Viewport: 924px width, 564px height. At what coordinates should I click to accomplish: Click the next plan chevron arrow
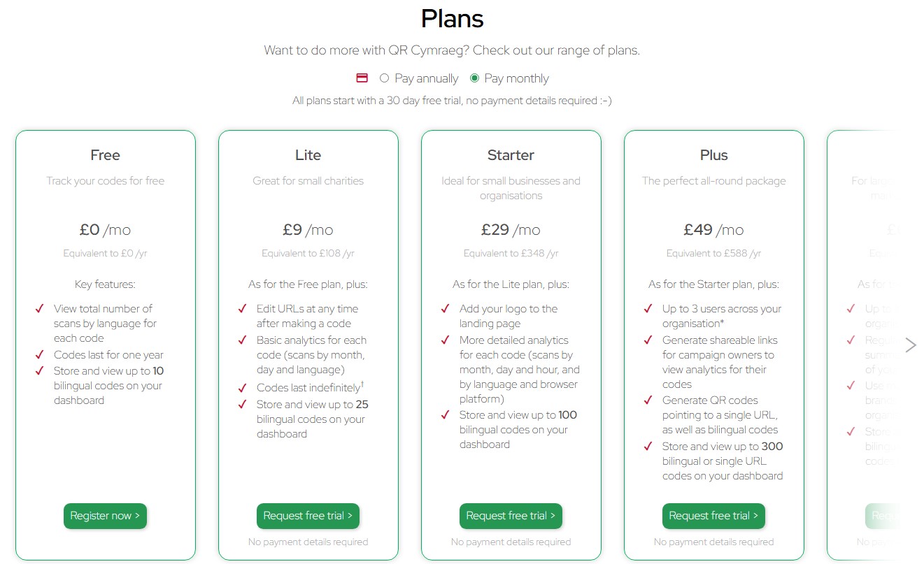[x=910, y=345]
